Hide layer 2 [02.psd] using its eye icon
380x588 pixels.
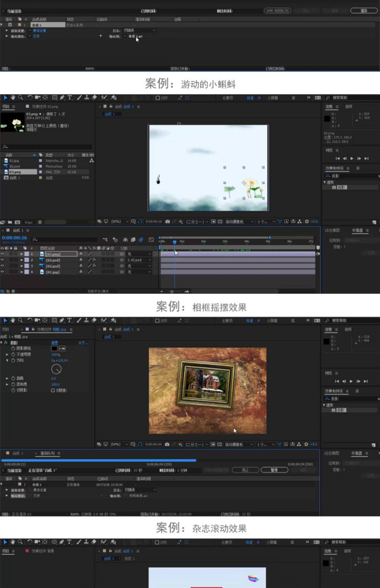point(2,260)
